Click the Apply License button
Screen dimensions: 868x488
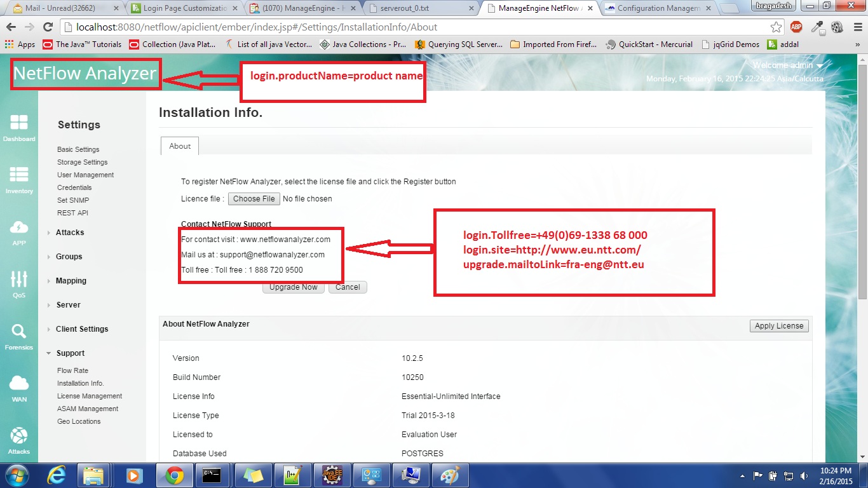click(778, 326)
